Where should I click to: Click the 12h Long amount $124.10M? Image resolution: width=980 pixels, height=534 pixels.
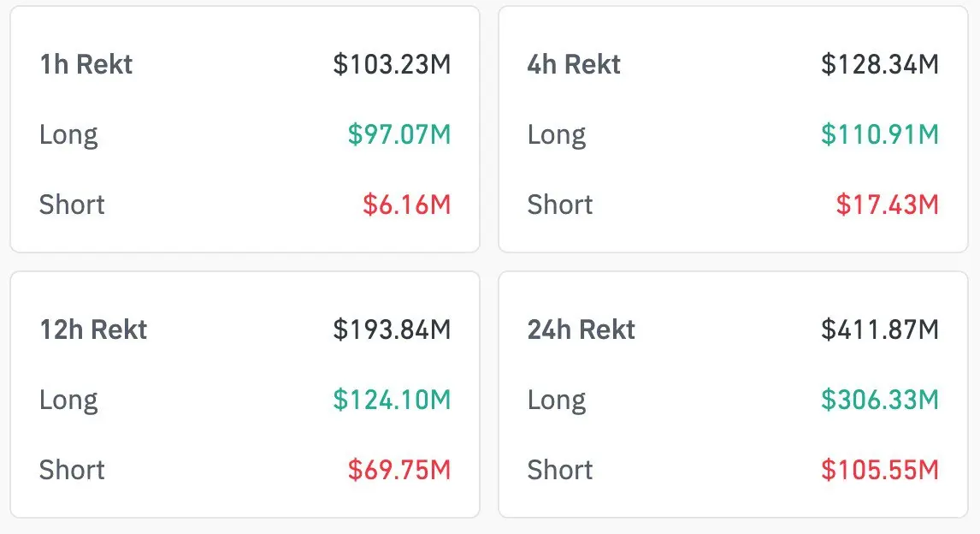pos(392,400)
